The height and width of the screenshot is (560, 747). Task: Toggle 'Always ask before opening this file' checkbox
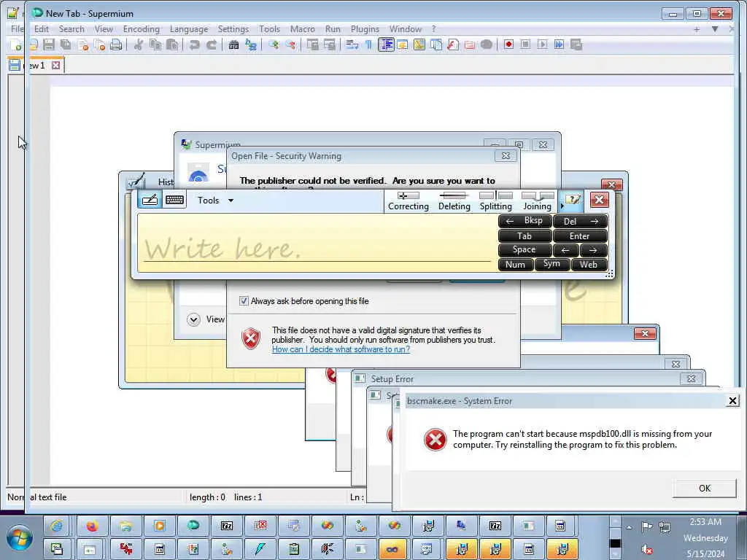[x=244, y=301]
